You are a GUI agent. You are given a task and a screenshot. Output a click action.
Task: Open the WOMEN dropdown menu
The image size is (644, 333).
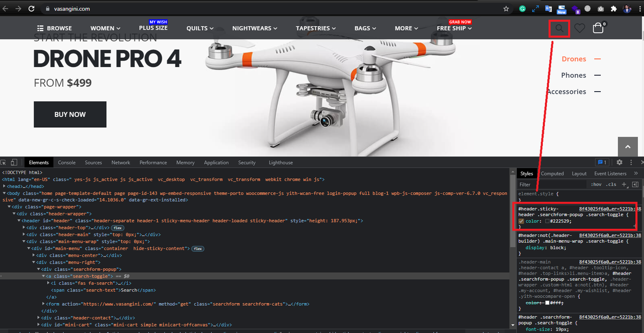coord(105,28)
